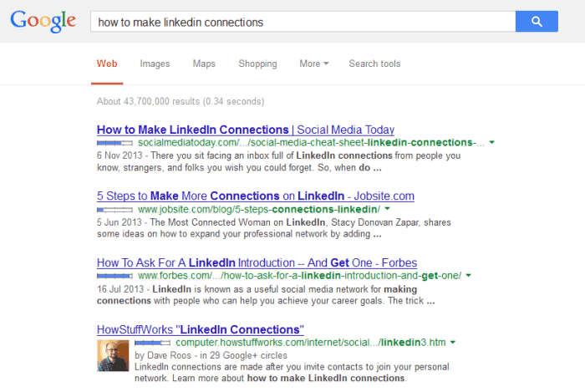585x392 pixels.
Task: Open the Shopping tab
Action: [x=257, y=64]
